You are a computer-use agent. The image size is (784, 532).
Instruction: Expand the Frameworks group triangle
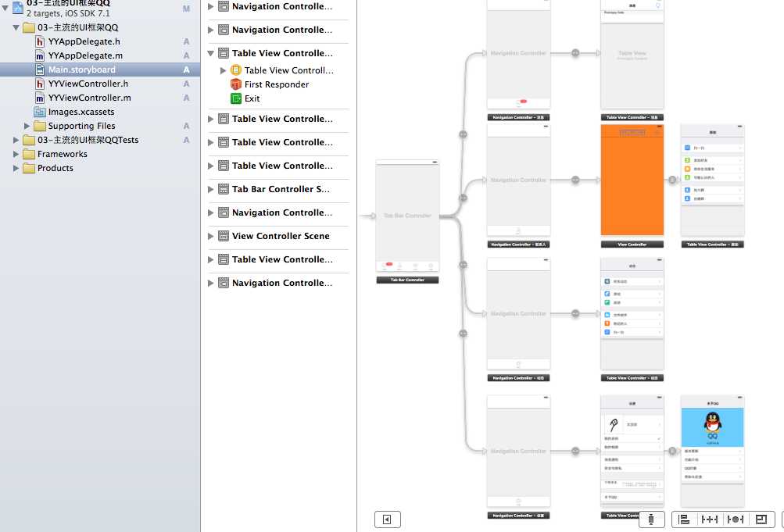[x=16, y=154]
